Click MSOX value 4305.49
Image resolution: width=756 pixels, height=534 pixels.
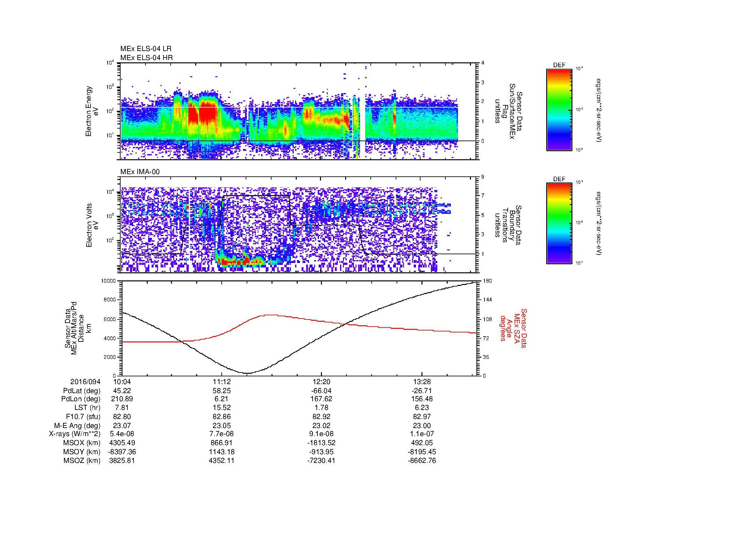tap(122, 443)
